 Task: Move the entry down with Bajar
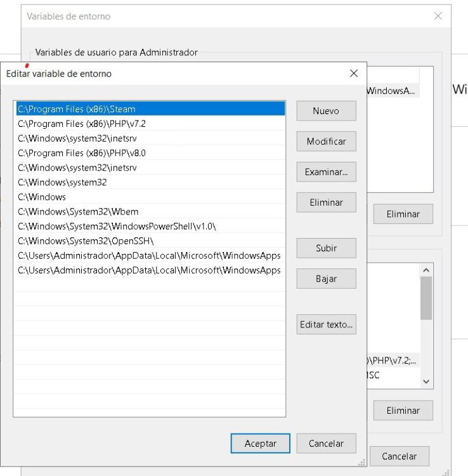pos(326,279)
